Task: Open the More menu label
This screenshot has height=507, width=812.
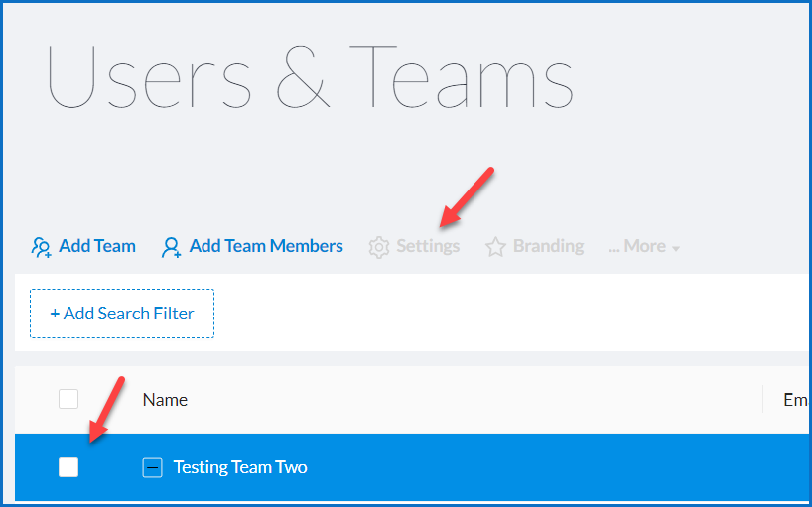Action: click(x=645, y=246)
